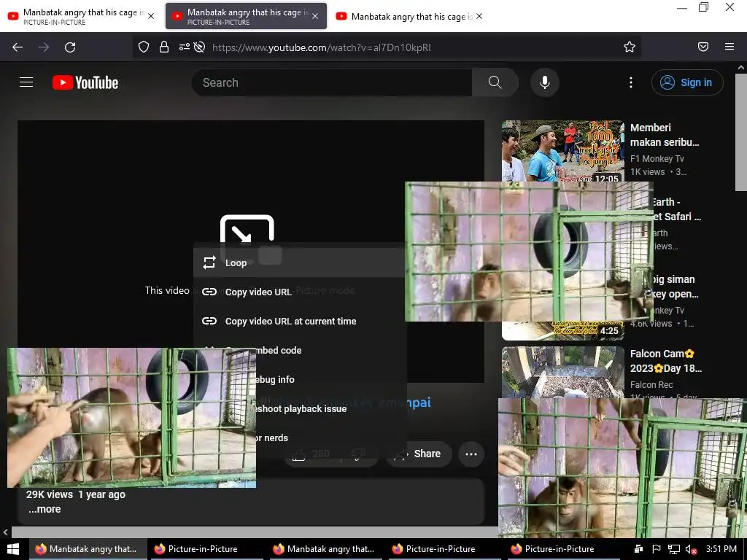Image resolution: width=747 pixels, height=560 pixels.
Task: Open YouTube settings three-dots menu
Action: coord(631,82)
